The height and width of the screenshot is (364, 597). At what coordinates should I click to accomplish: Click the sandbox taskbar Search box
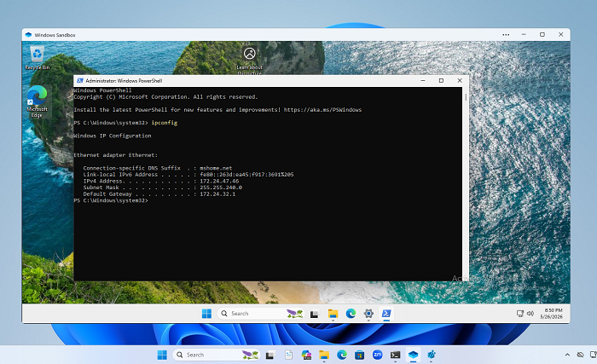[261, 314]
